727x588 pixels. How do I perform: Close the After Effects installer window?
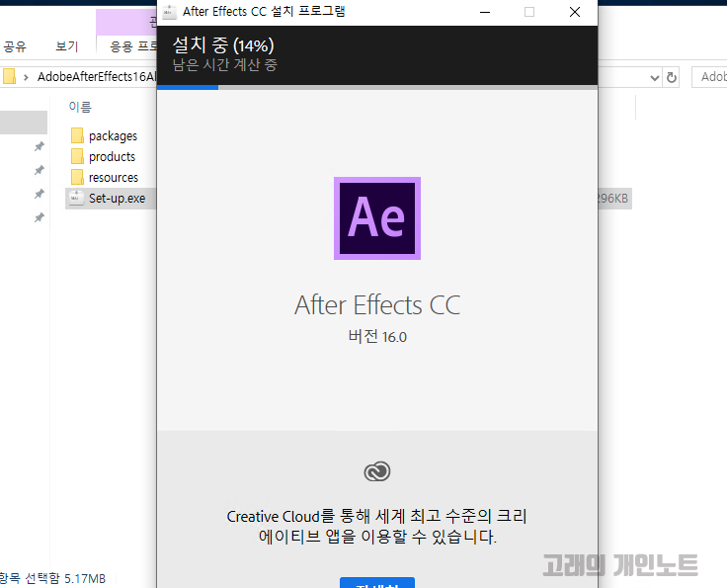[575, 12]
